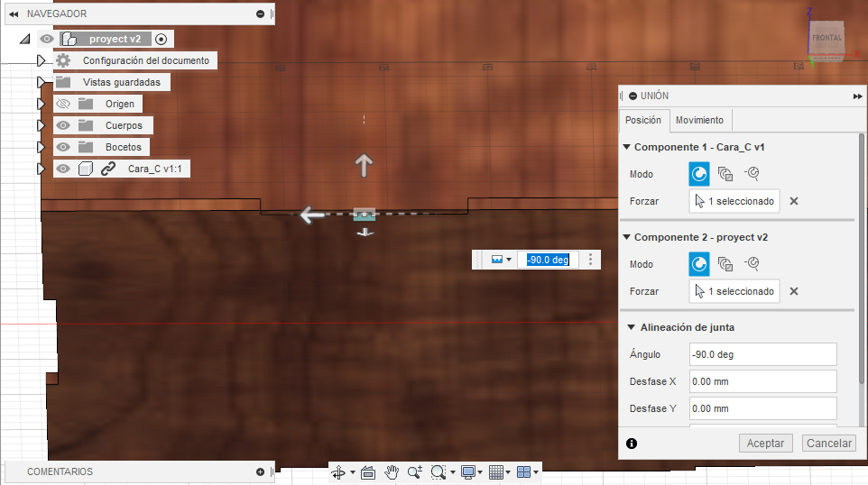The width and height of the screenshot is (868, 485).
Task: Collapse the Unión dialog with double arrows
Action: tap(857, 96)
